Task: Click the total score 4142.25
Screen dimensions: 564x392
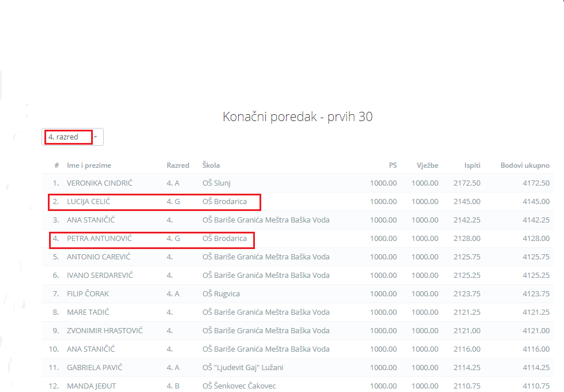Action: (x=536, y=220)
